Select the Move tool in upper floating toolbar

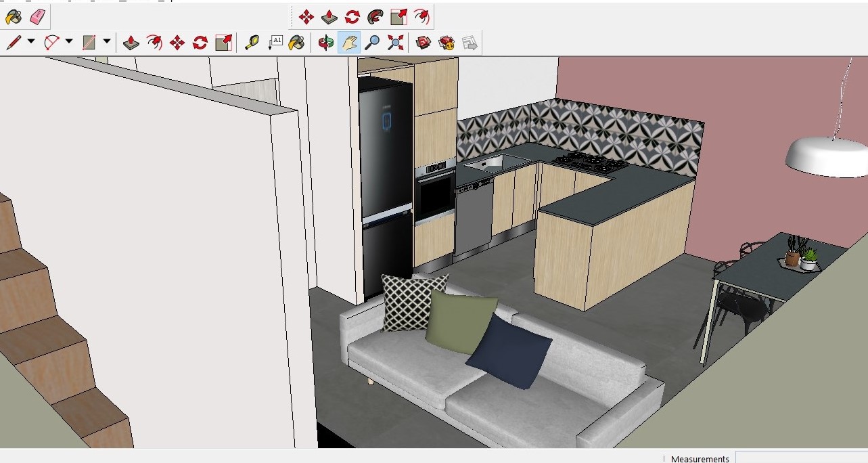coord(306,17)
